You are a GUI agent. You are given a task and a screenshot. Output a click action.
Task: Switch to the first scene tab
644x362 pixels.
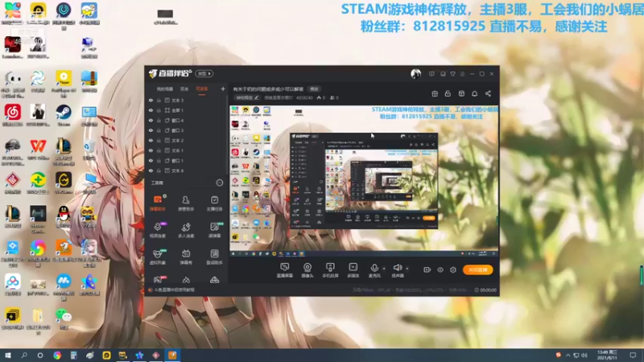(165, 88)
